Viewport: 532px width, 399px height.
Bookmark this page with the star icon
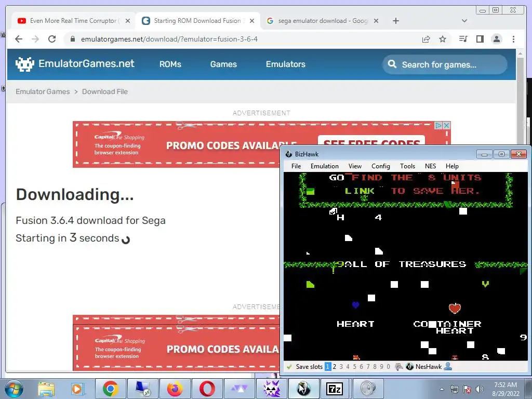pos(443,39)
